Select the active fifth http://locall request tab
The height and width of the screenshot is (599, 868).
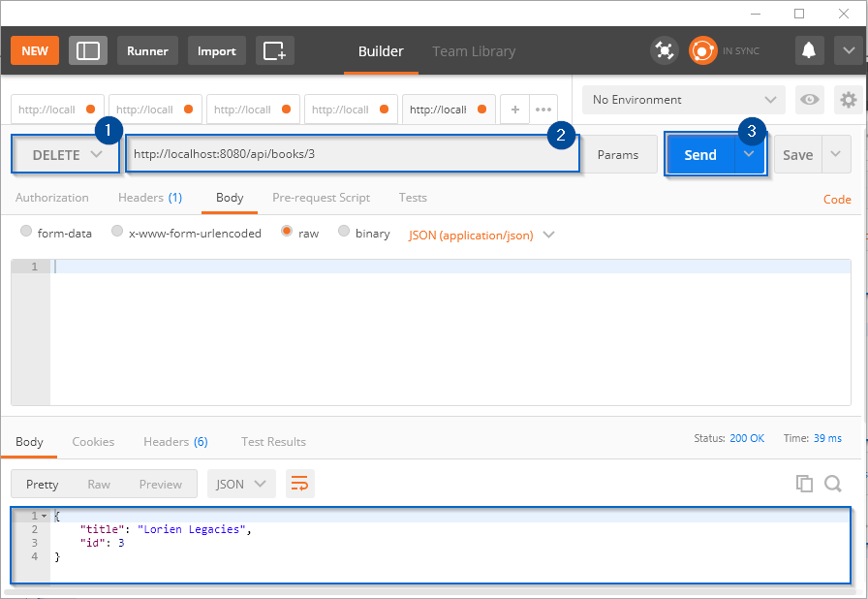[449, 110]
